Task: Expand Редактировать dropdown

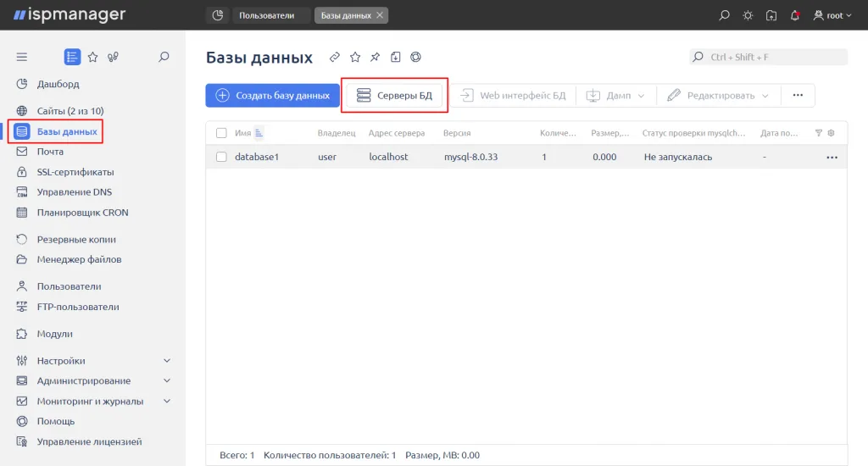Action: click(x=718, y=95)
